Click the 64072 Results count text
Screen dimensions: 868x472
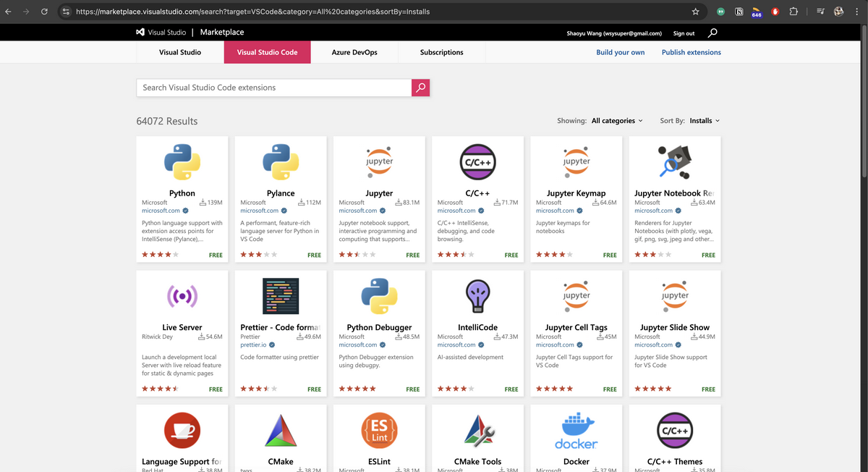pyautogui.click(x=167, y=121)
